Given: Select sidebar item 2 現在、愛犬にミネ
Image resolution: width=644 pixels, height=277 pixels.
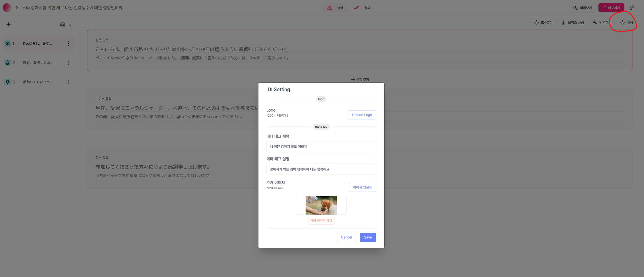Looking at the screenshot, I should (x=38, y=63).
